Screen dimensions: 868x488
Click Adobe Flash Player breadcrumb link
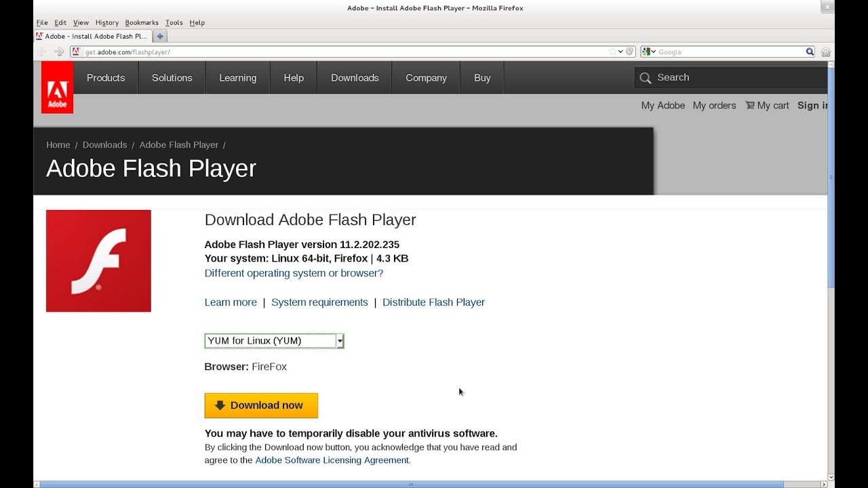pyautogui.click(x=179, y=145)
